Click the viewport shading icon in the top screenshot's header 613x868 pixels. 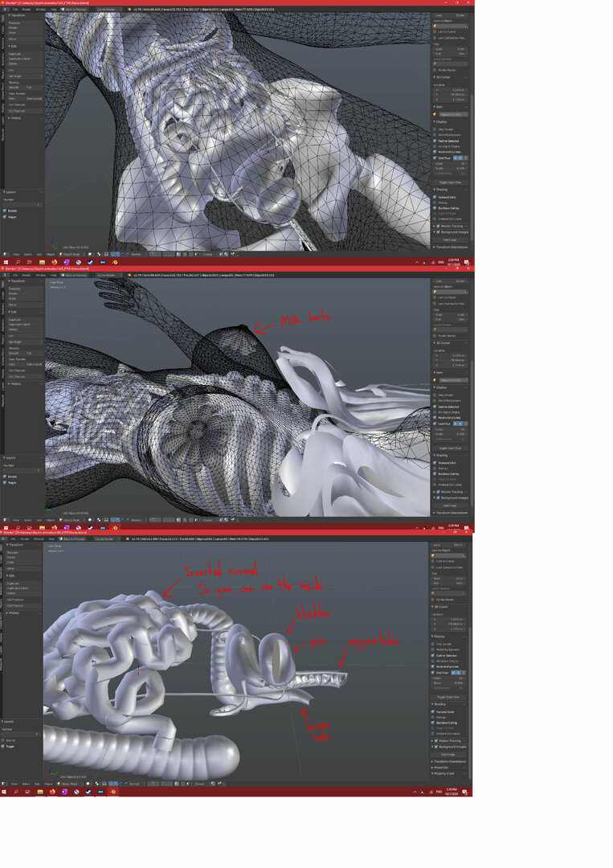(90, 255)
